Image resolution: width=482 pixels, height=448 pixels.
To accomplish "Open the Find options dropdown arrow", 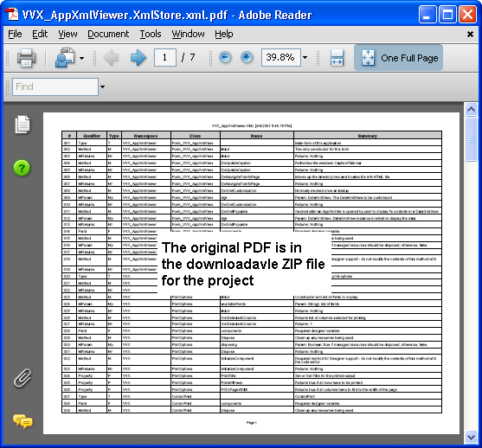I will pos(102,87).
